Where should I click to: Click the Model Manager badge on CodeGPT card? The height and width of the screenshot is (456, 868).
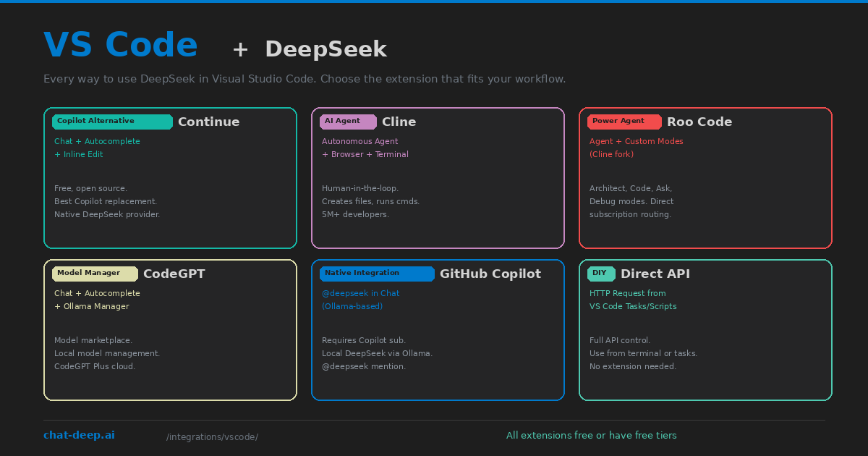tap(94, 274)
